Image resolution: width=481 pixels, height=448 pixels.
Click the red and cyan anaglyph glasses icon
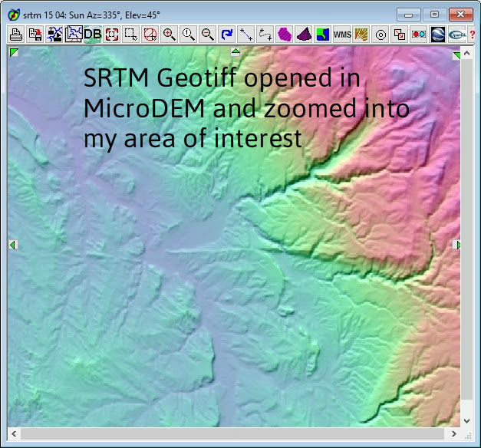pyautogui.click(x=419, y=35)
